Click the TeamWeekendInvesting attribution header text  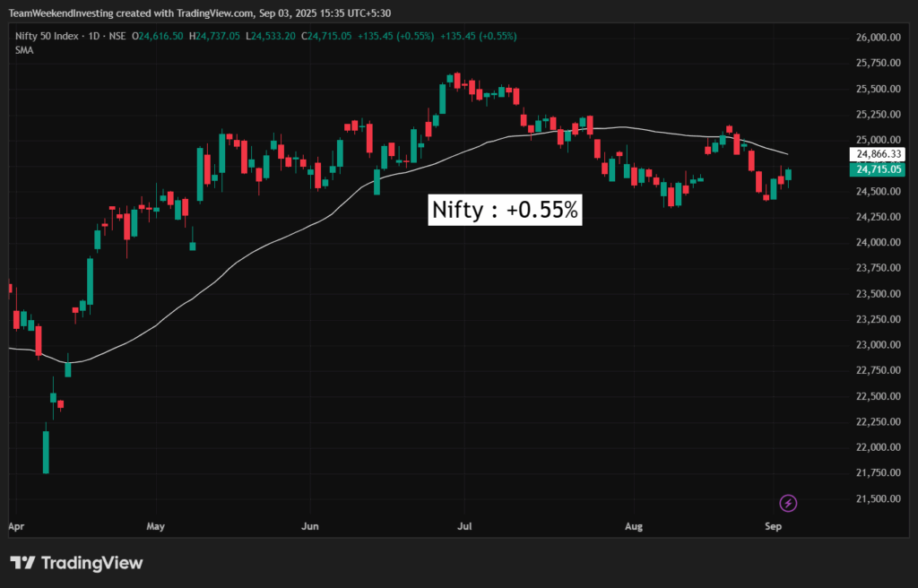click(200, 13)
